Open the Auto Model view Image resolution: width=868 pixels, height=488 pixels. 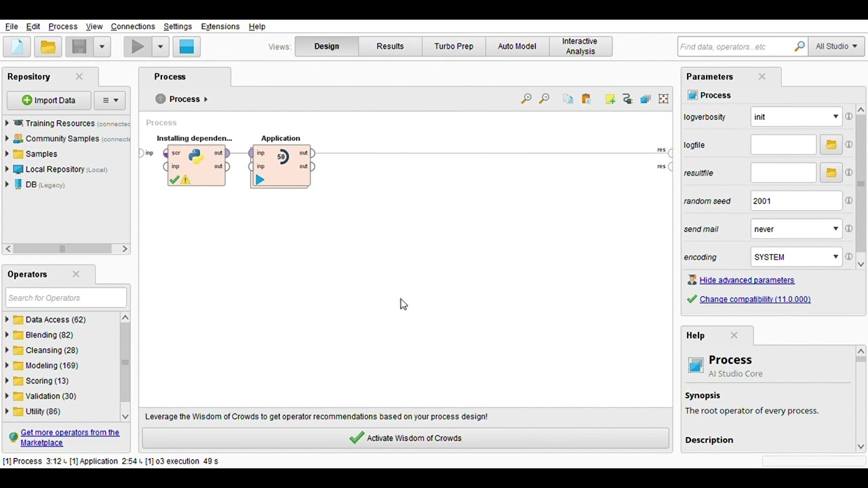tap(517, 46)
